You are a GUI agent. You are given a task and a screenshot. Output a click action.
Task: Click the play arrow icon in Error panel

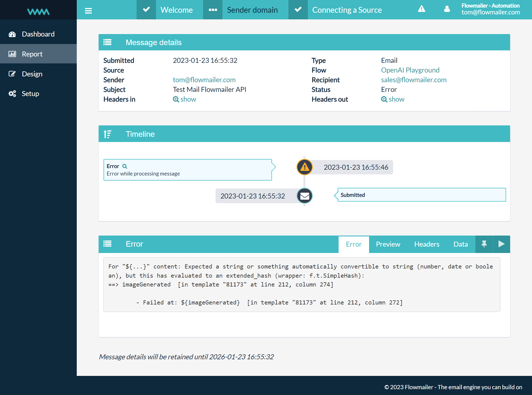(x=502, y=244)
